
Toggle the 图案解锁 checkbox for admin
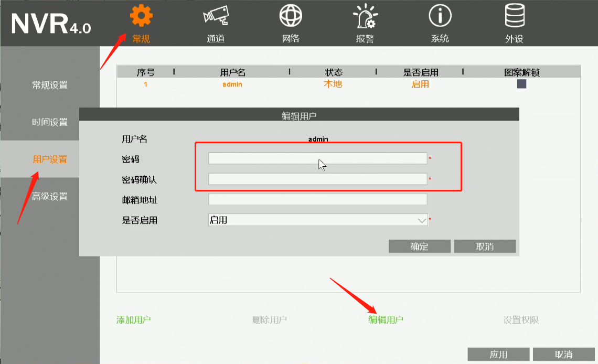point(521,84)
